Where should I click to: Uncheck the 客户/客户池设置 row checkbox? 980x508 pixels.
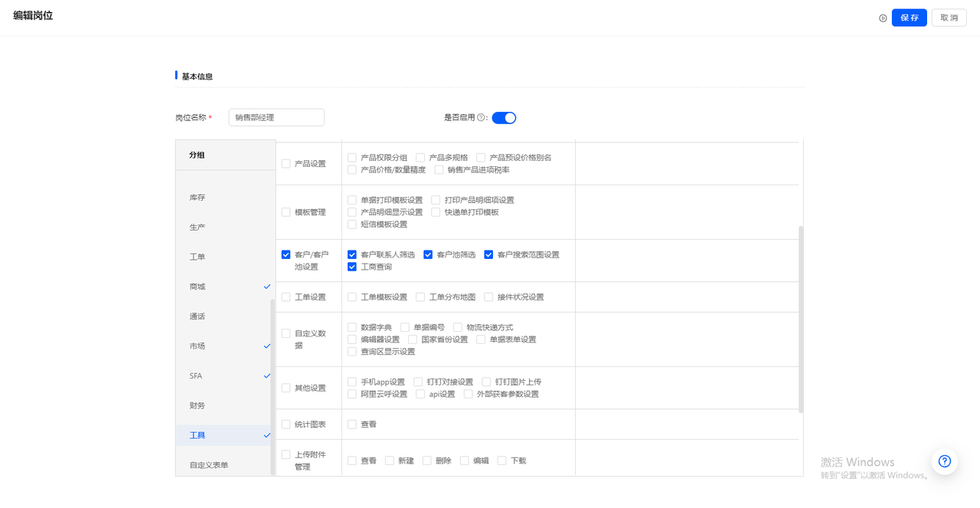286,254
